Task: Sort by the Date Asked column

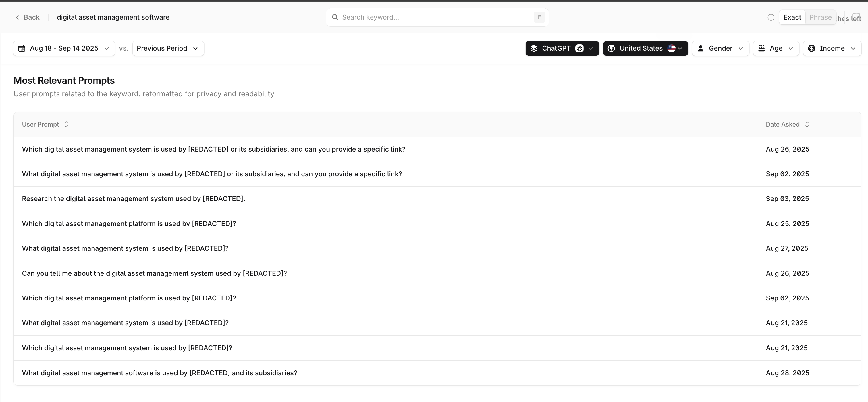Action: (787, 125)
